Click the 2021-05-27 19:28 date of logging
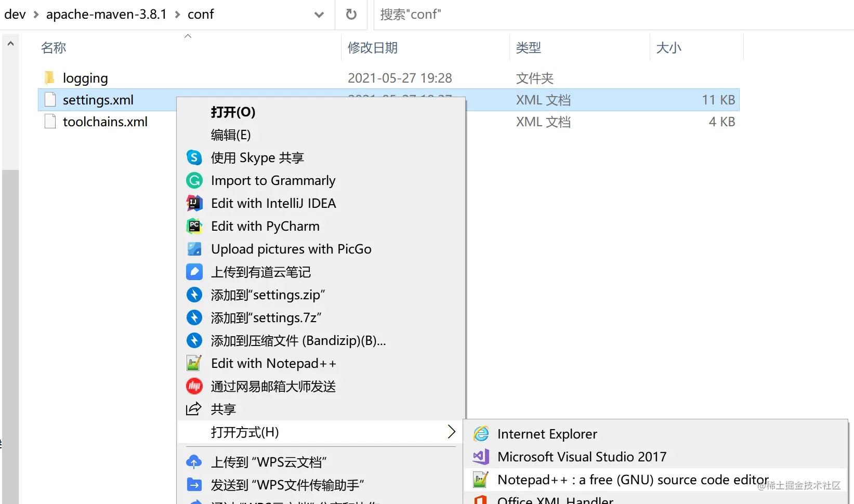The image size is (854, 504). click(400, 78)
